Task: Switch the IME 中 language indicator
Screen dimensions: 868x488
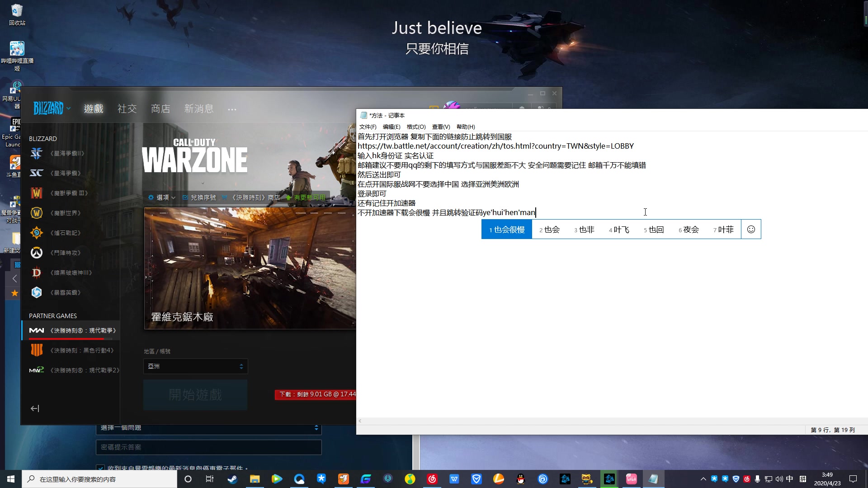Action: (790, 479)
